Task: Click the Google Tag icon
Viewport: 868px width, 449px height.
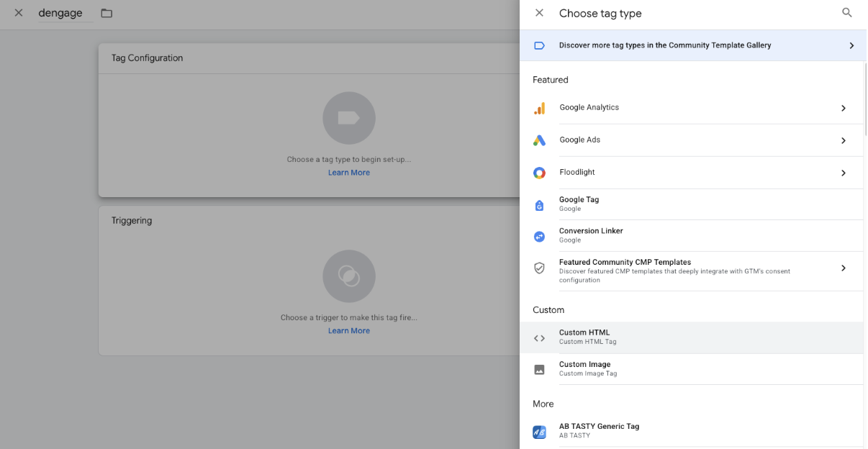Action: [x=539, y=205]
